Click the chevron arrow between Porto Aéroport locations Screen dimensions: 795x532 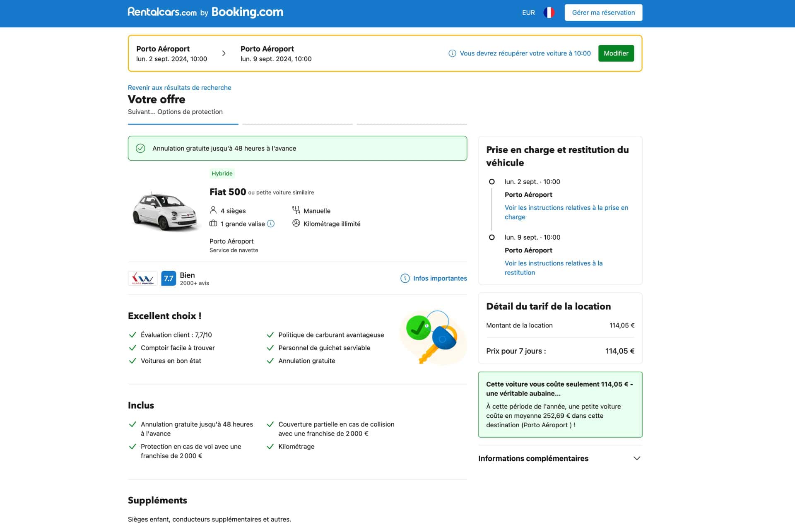pyautogui.click(x=224, y=53)
